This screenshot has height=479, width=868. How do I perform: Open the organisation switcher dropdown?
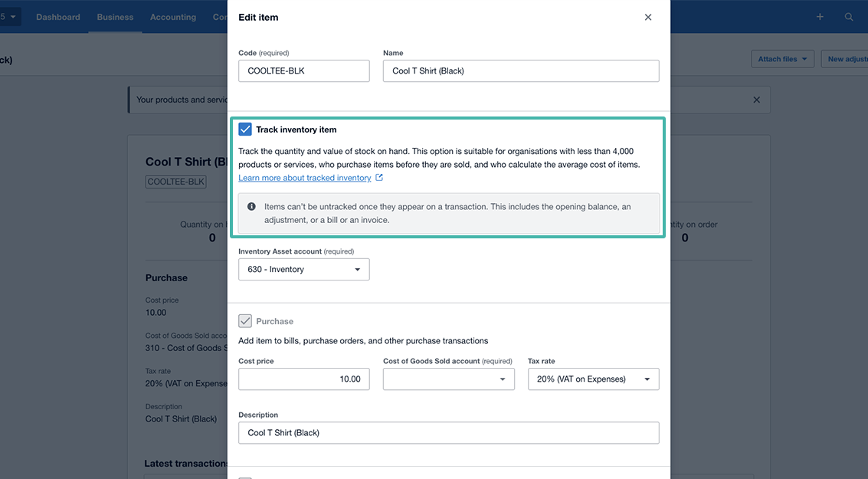tap(11, 17)
